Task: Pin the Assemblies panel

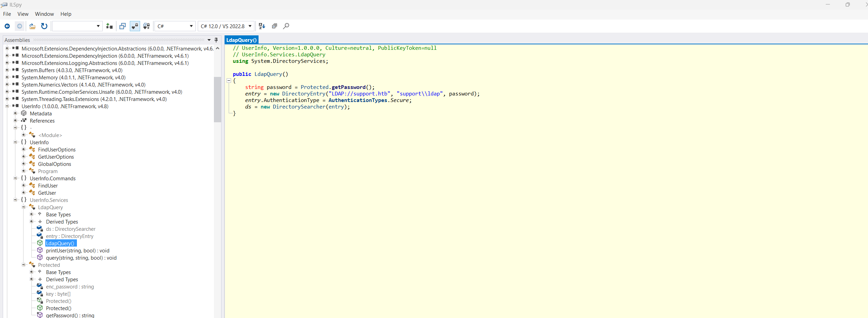Action: click(216, 40)
